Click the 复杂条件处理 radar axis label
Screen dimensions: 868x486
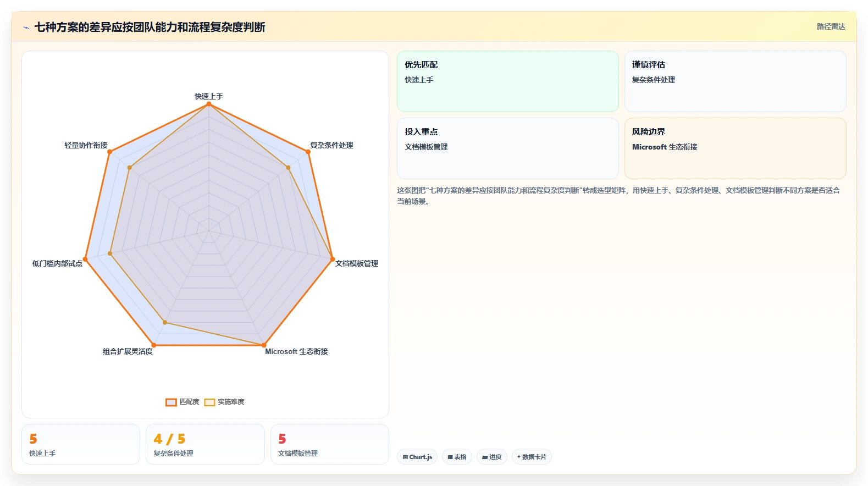point(331,145)
